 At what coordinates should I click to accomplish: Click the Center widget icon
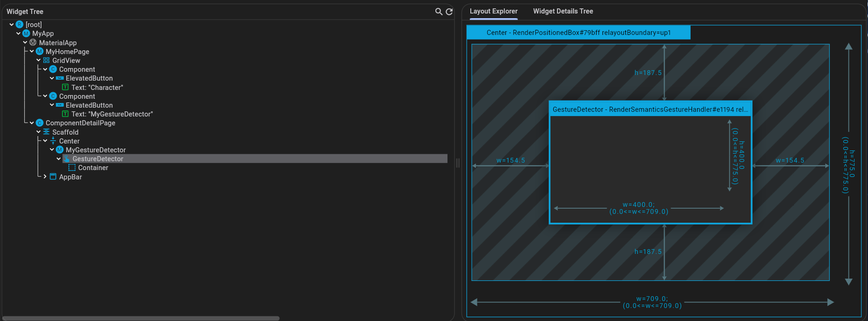click(53, 141)
